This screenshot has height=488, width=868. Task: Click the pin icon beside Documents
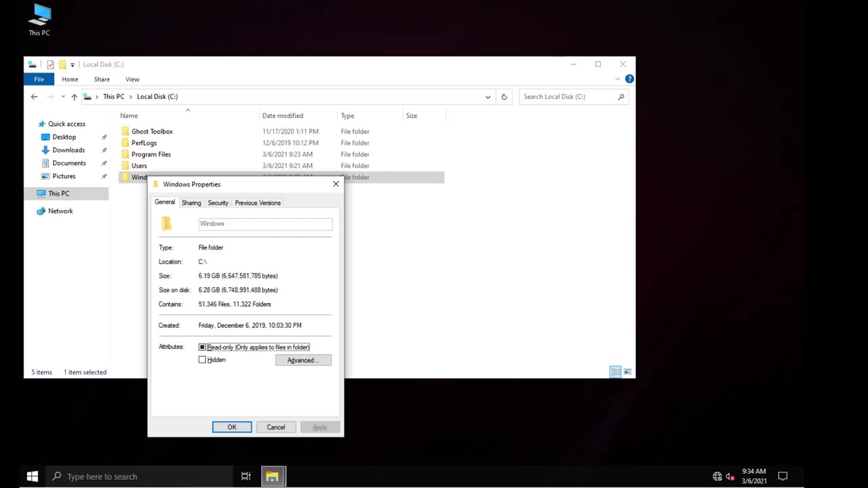coord(104,163)
